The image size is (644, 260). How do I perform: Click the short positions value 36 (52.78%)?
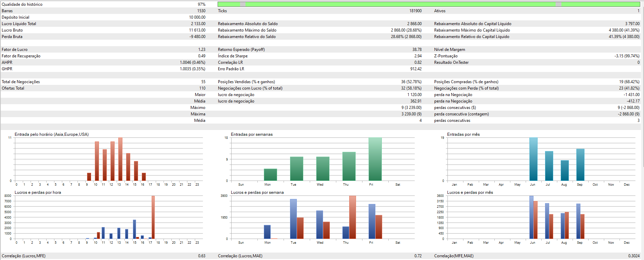click(x=411, y=82)
